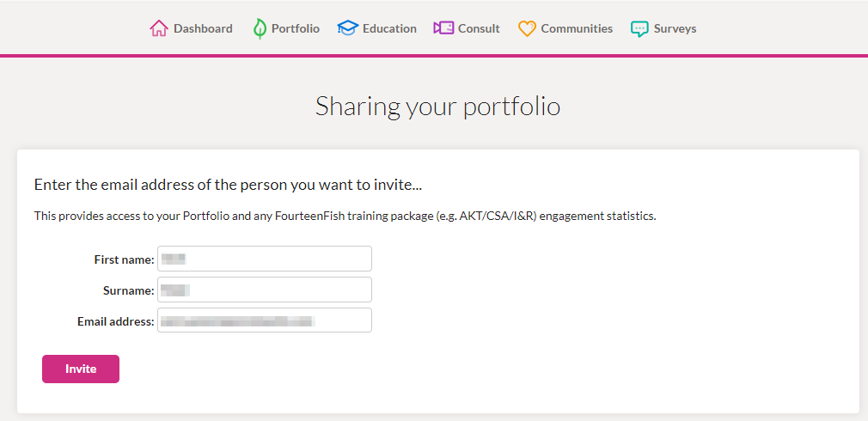Click the "First name:" field label
Image resolution: width=868 pixels, height=421 pixels.
point(124,259)
